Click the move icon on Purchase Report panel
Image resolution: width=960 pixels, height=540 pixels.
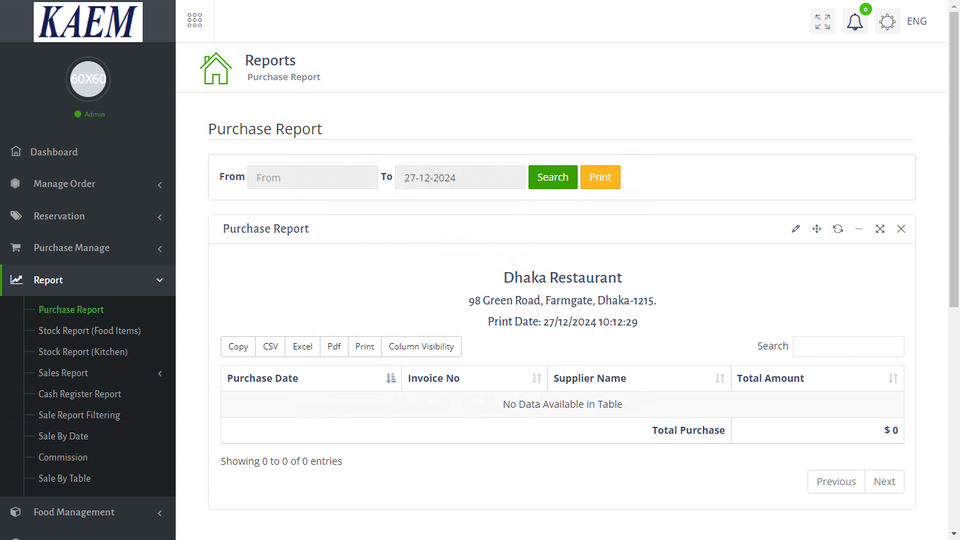tap(817, 229)
